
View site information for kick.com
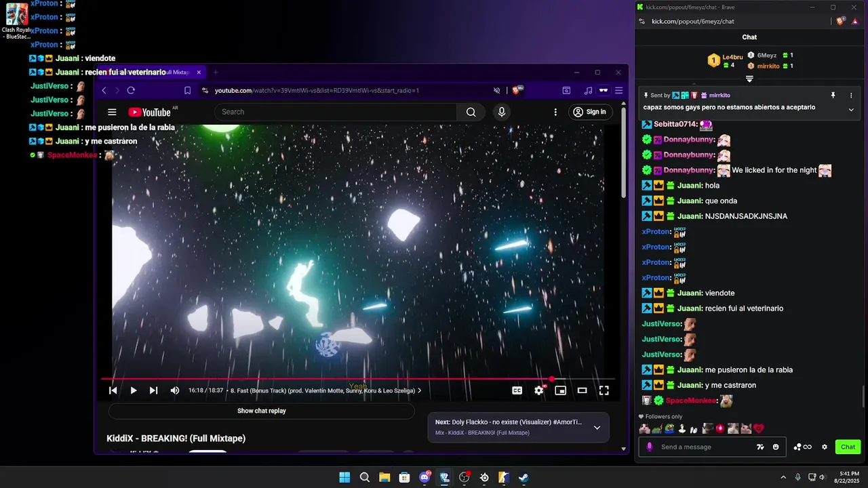tap(642, 21)
